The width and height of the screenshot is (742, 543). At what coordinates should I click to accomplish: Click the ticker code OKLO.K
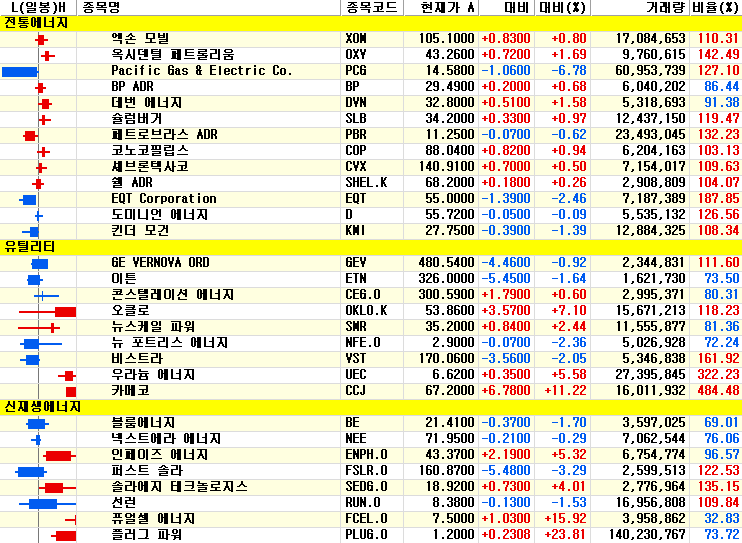coord(366,311)
